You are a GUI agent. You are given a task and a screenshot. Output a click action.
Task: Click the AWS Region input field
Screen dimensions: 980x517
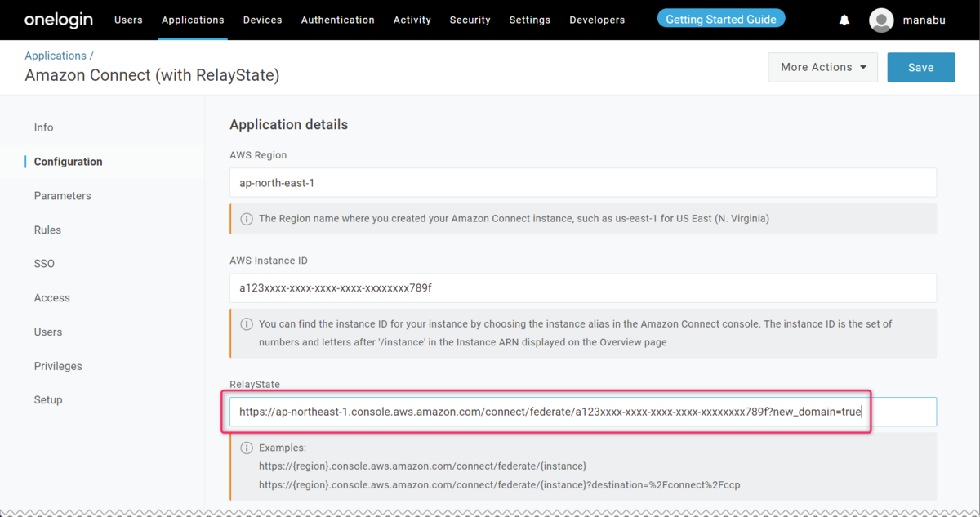[583, 183]
